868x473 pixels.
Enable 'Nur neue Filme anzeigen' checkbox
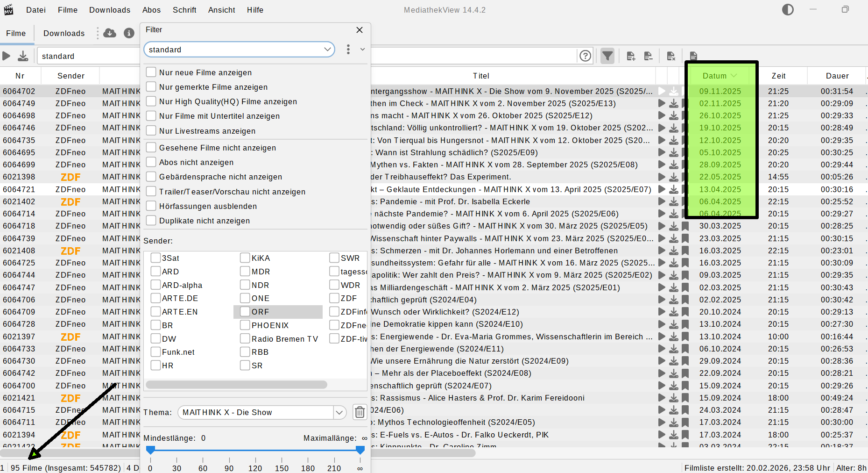pos(151,72)
